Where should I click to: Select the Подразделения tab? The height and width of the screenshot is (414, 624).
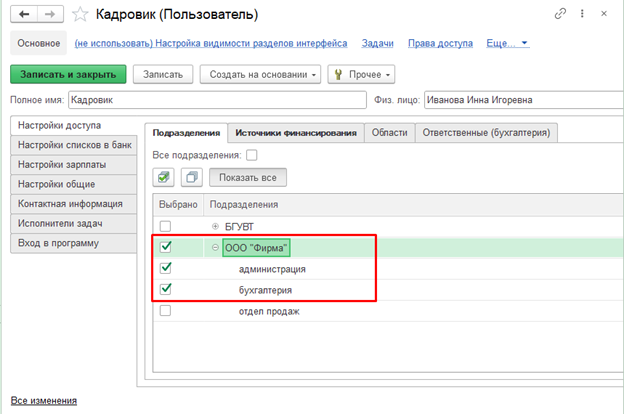(x=186, y=133)
